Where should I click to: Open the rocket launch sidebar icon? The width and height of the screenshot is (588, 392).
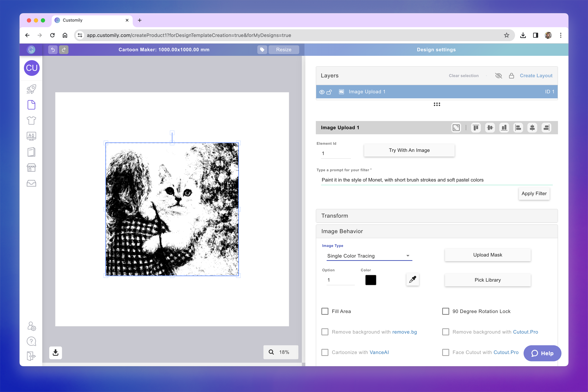(31, 89)
